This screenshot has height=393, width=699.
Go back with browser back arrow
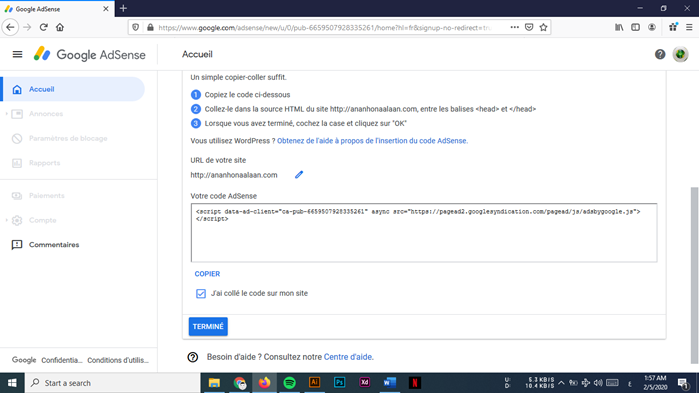pos(10,27)
